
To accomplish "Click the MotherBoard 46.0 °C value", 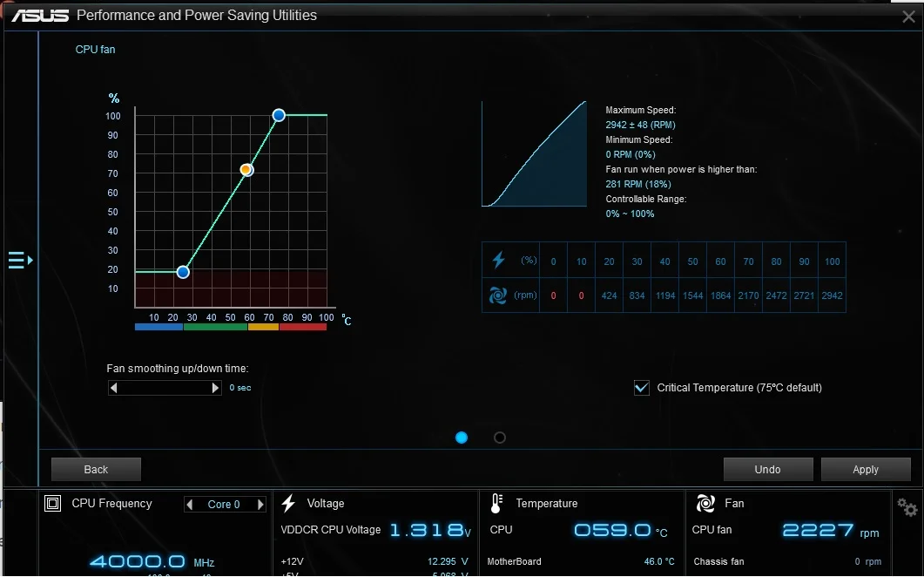I will pyautogui.click(x=659, y=561).
